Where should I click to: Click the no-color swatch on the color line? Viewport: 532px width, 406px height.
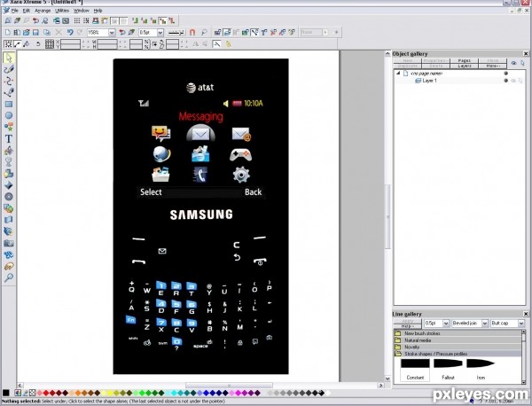point(32,393)
